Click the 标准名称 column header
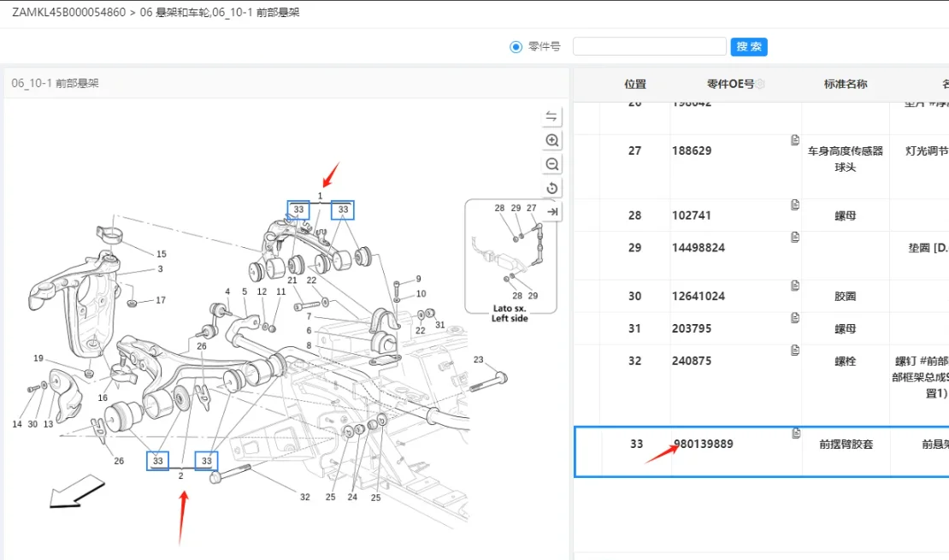This screenshot has height=560, width=949. [x=846, y=84]
